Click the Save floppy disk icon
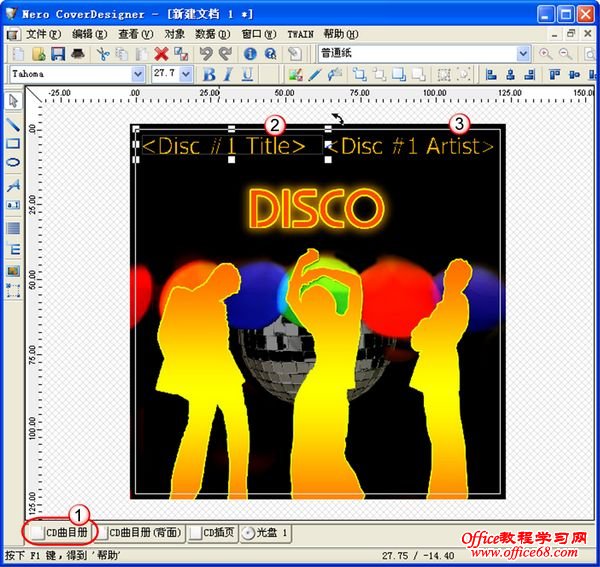The width and height of the screenshot is (600, 567). pos(57,54)
